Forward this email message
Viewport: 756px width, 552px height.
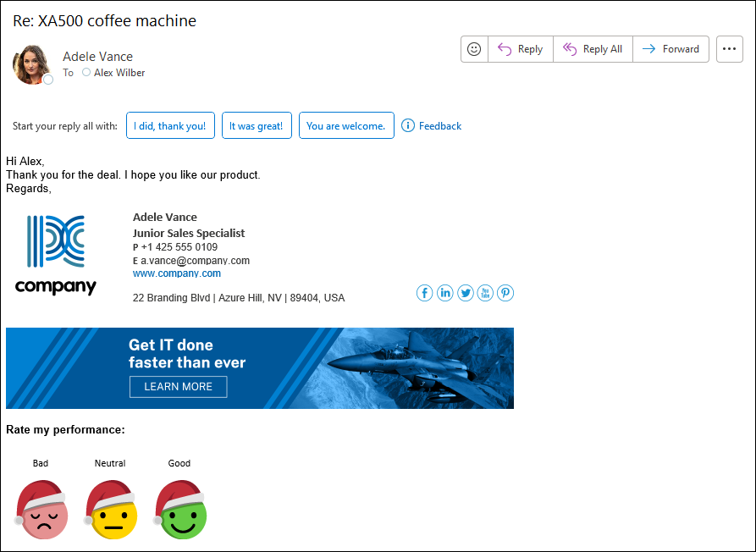coord(670,49)
